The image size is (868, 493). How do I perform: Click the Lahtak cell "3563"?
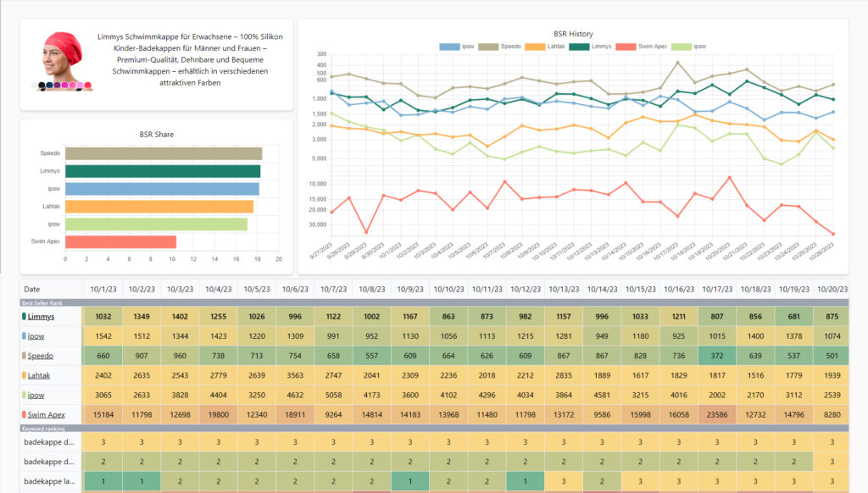[295, 375]
